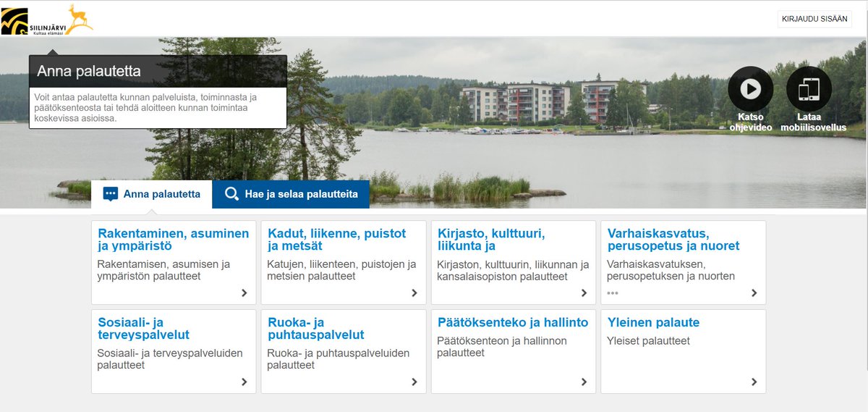Click the Yleiset palautteet description text
The height and width of the screenshot is (412, 868).
648,340
